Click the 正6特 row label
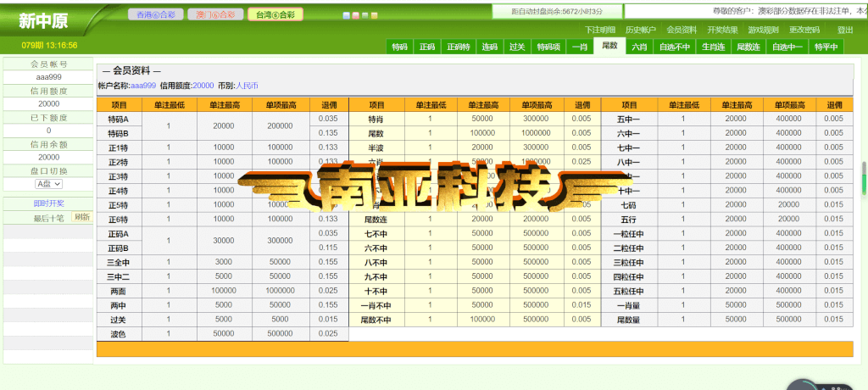The image size is (868, 390). (119, 220)
